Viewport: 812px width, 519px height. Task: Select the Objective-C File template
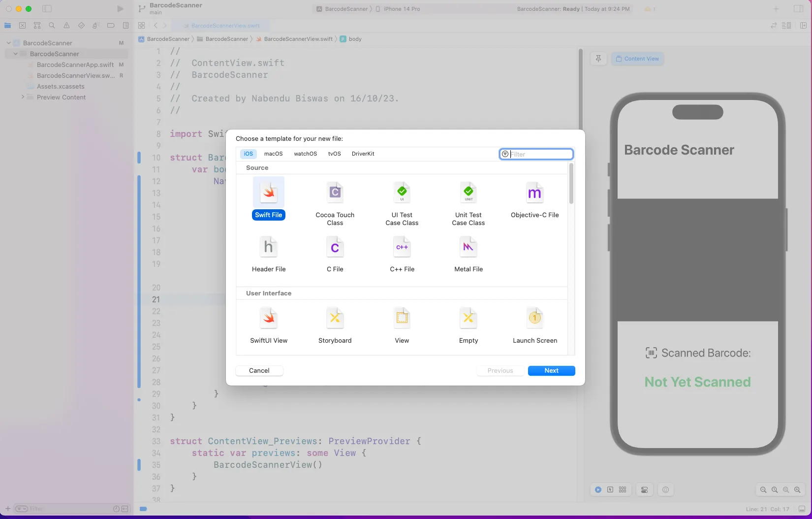click(535, 200)
